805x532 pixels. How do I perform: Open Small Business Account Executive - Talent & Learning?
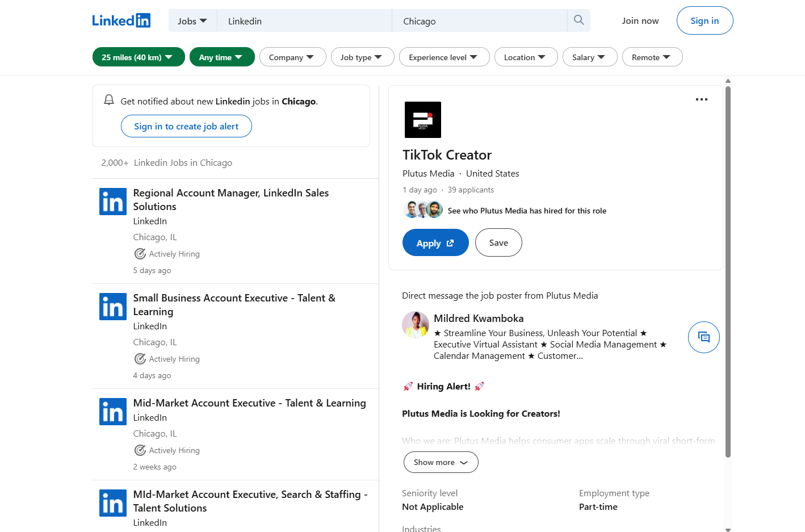[234, 305]
